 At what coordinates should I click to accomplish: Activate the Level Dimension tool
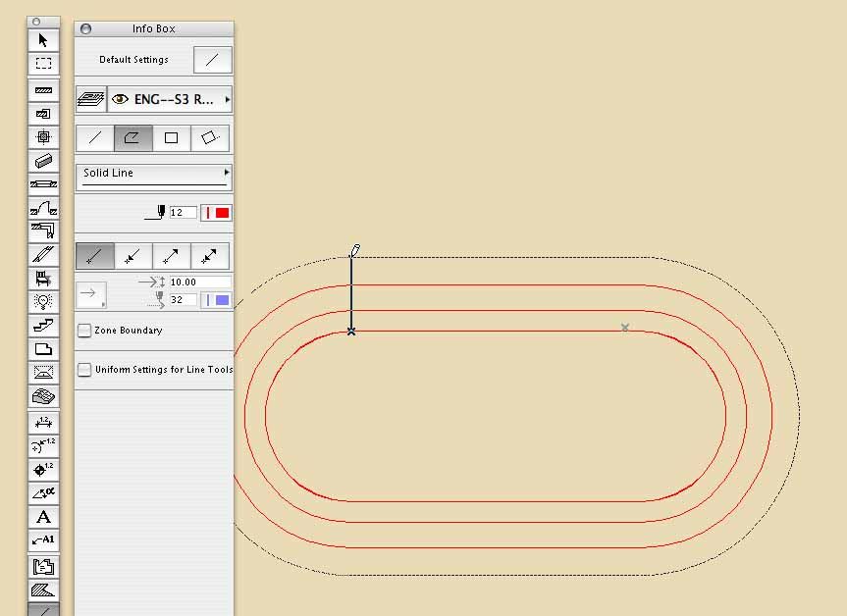click(43, 470)
